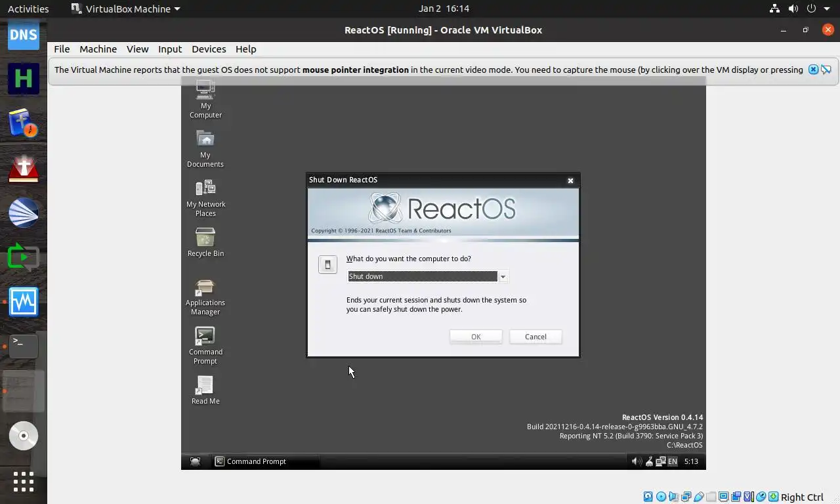Launch the Terminal from the Ubuntu dock

[23, 346]
